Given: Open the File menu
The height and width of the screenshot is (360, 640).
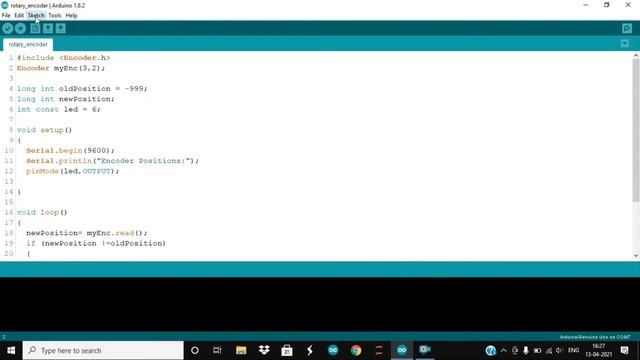Looking at the screenshot, I should [x=6, y=16].
